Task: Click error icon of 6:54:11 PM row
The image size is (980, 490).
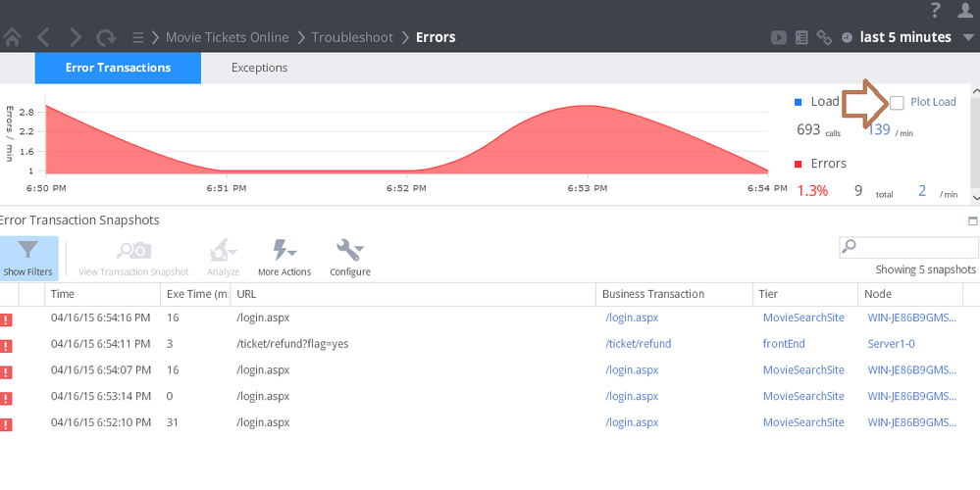Action: [6, 347]
